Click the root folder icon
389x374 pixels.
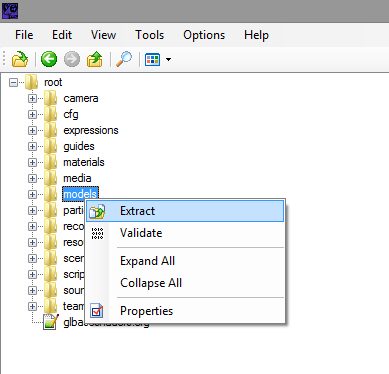coord(31,82)
